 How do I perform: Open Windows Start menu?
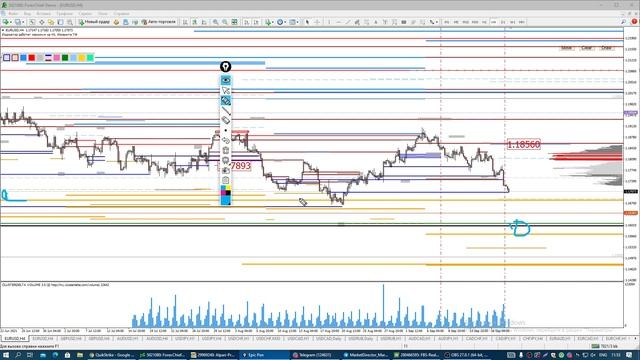coord(6,355)
